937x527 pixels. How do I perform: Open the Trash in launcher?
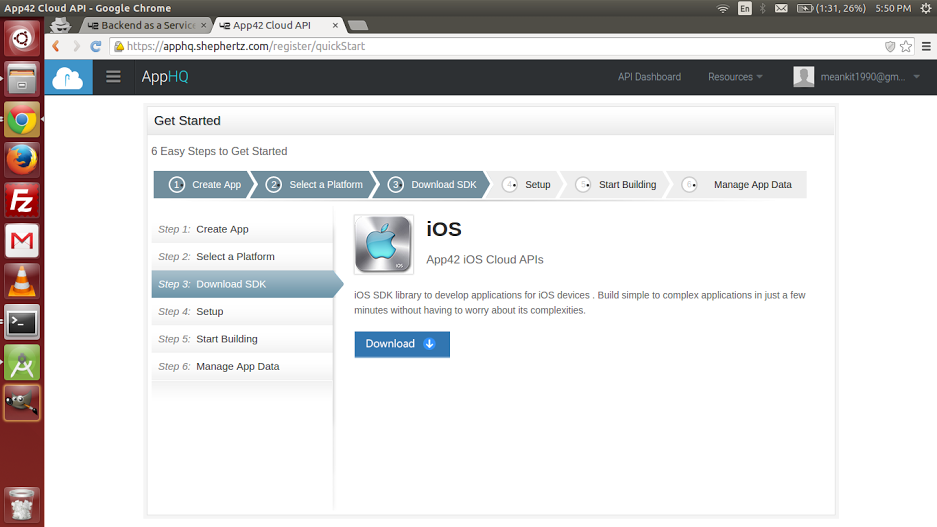(22, 505)
